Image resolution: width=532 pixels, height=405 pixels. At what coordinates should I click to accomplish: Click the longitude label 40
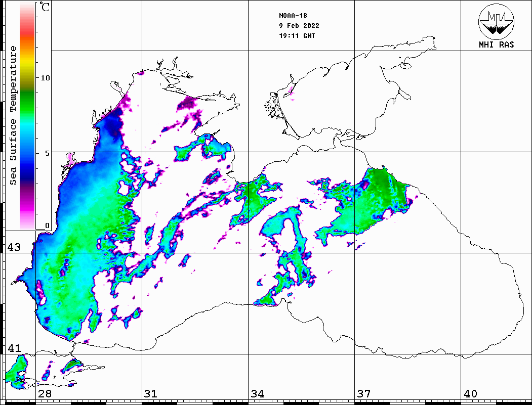tap(470, 394)
